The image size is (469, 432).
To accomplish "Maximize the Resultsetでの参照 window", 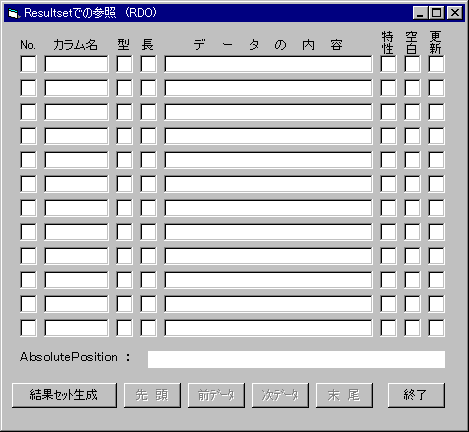I will click(436, 13).
